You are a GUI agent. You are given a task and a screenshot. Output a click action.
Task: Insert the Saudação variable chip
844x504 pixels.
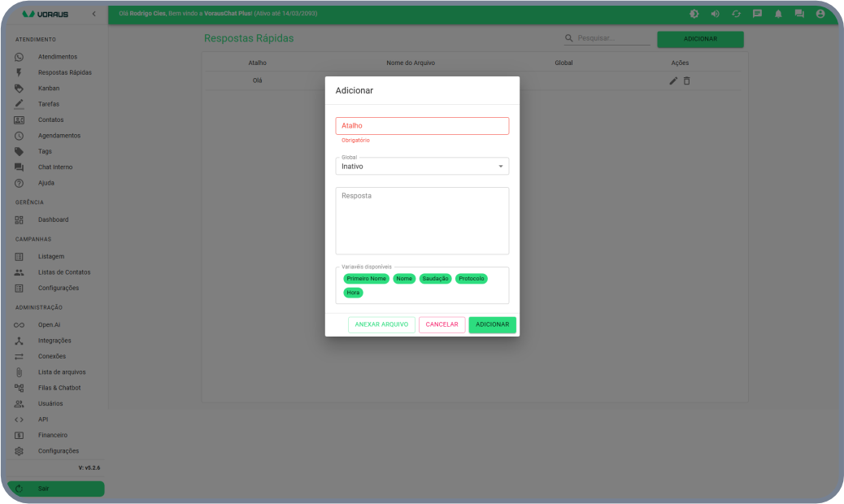click(435, 279)
